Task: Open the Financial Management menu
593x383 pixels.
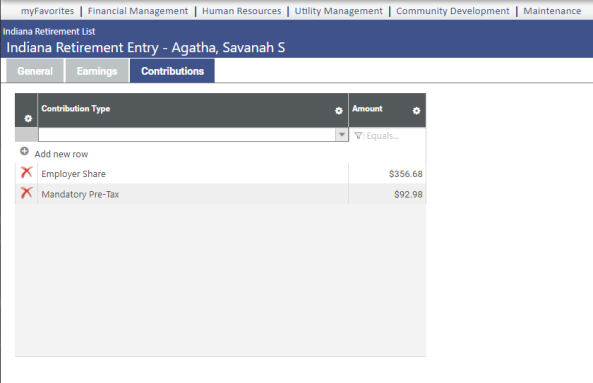Action: coord(138,11)
